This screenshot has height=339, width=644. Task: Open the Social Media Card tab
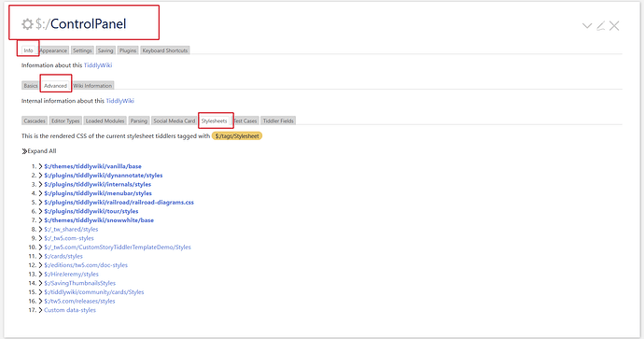click(x=175, y=120)
